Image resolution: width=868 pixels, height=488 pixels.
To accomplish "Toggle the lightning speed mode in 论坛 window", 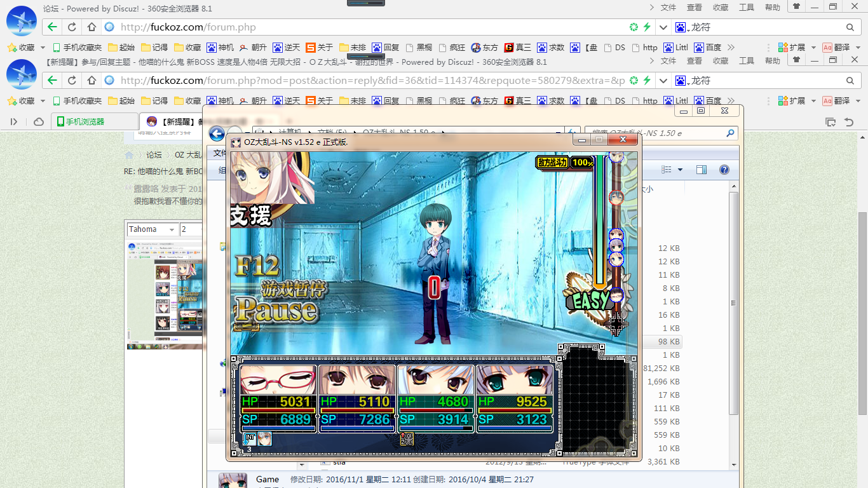I will click(x=647, y=27).
